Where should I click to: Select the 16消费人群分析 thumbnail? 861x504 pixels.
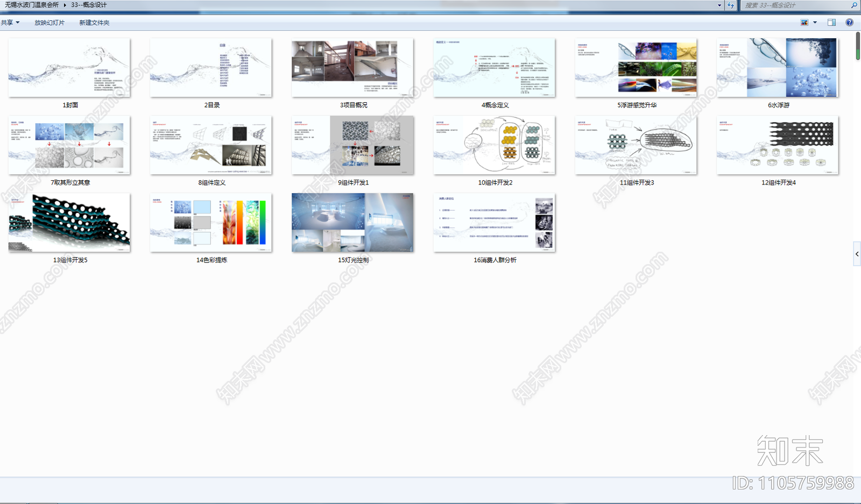pyautogui.click(x=494, y=223)
